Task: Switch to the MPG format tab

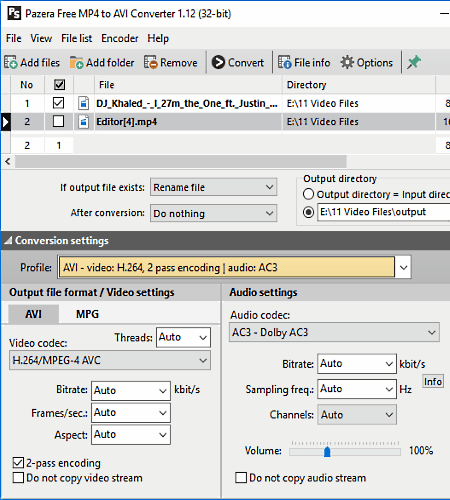Action: click(87, 314)
